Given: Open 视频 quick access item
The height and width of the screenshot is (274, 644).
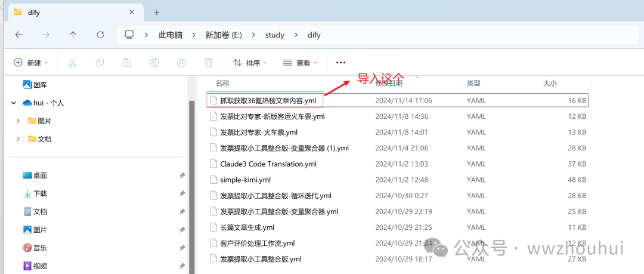Looking at the screenshot, I should tap(35, 266).
